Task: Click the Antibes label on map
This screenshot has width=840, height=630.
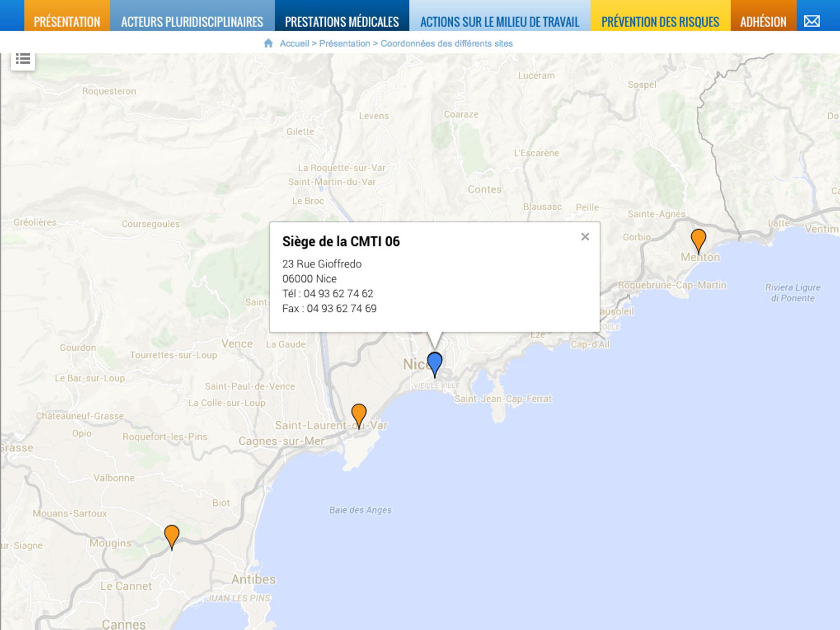Action: click(x=254, y=580)
